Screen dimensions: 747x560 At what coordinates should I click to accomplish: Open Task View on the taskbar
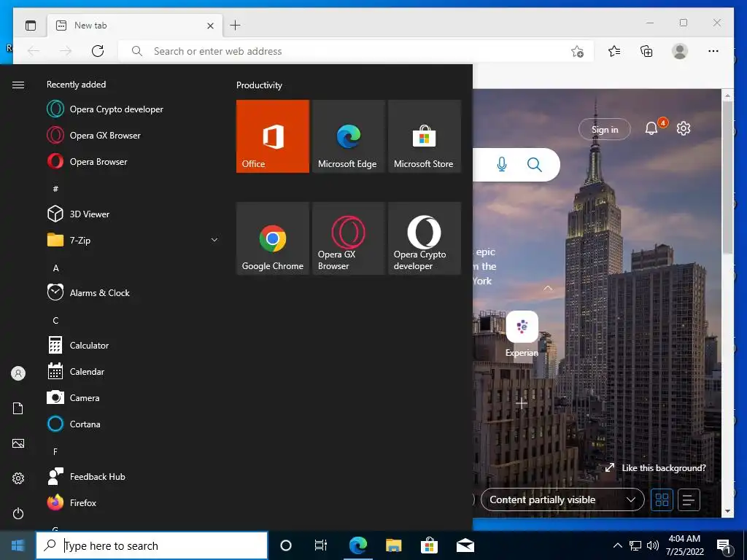[x=321, y=545]
